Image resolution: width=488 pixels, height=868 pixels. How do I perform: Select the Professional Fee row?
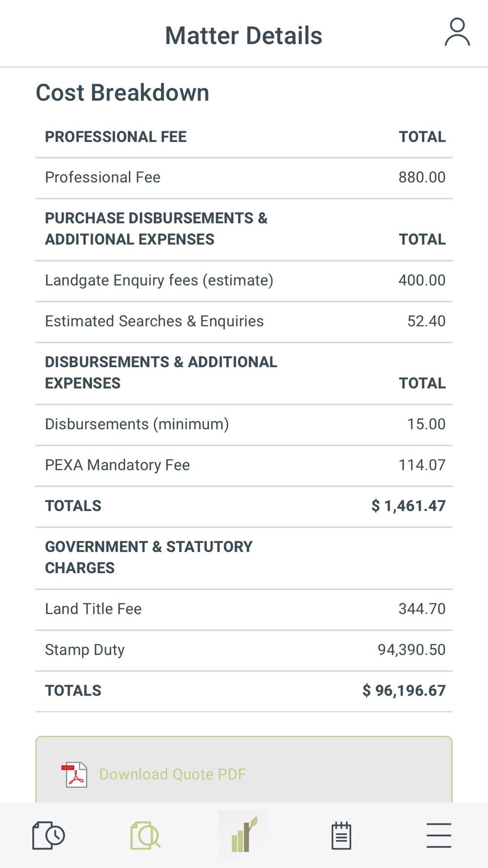pos(244,177)
